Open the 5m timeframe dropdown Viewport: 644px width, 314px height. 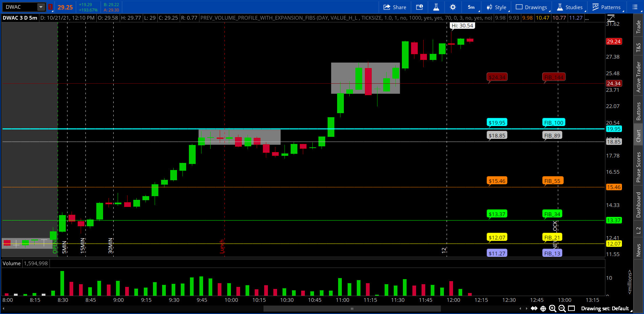point(471,7)
